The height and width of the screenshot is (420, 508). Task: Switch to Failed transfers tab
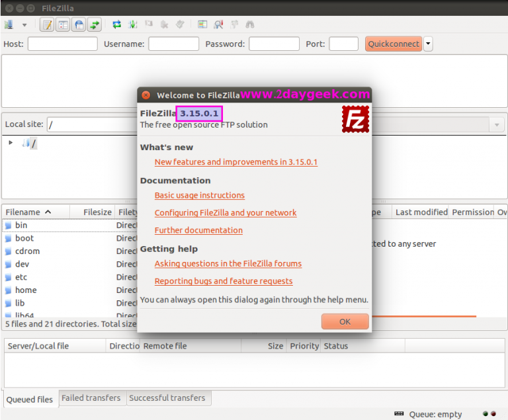(91, 398)
